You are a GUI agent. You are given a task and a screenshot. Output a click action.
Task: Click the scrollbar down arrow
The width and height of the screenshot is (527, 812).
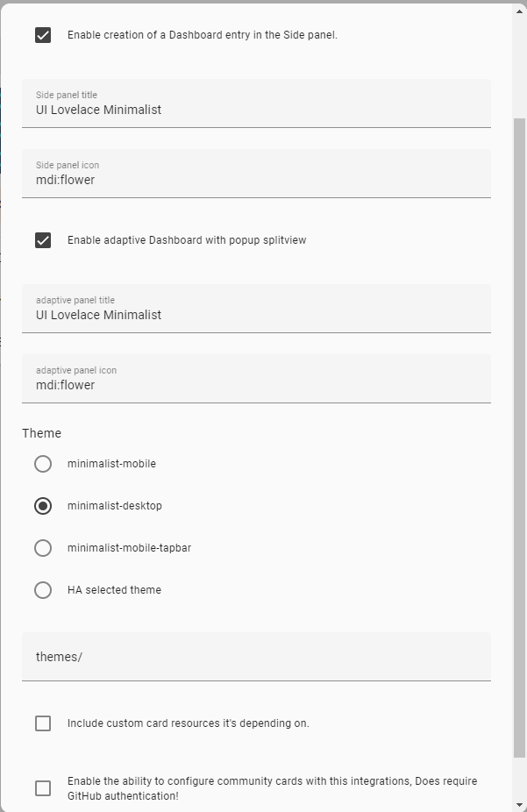[520, 804]
